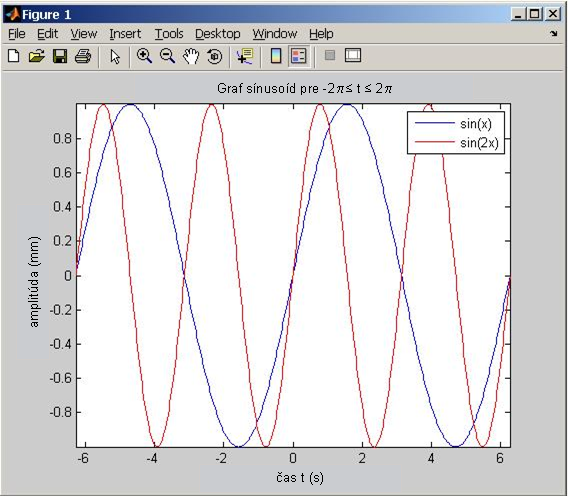Viewport: 569px width, 497px height.
Task: Expand the Tools menu
Action: pos(169,34)
